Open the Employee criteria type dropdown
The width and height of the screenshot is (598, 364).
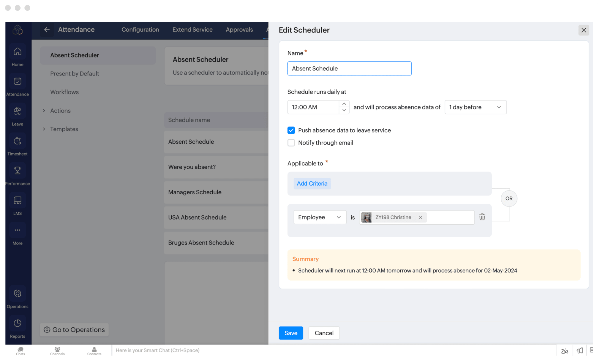(x=320, y=217)
